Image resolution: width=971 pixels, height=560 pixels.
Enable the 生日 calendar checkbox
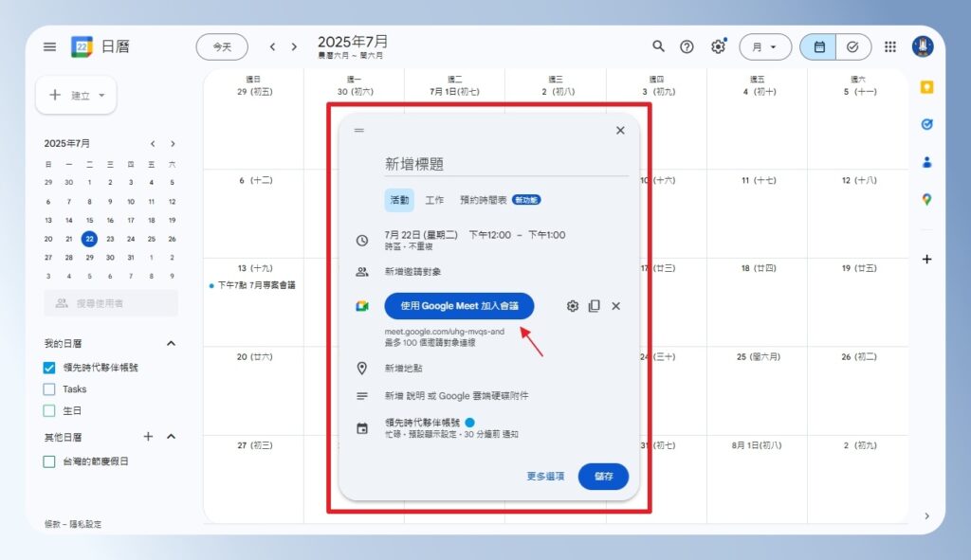pyautogui.click(x=49, y=410)
